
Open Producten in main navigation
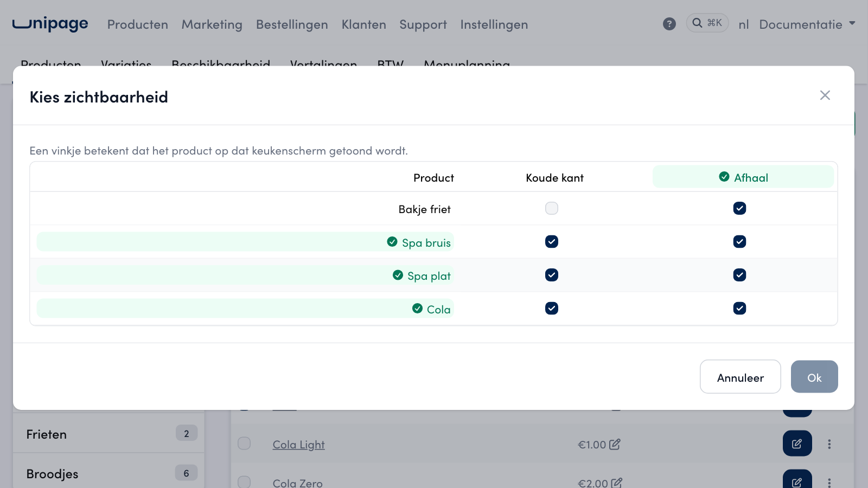(x=138, y=24)
